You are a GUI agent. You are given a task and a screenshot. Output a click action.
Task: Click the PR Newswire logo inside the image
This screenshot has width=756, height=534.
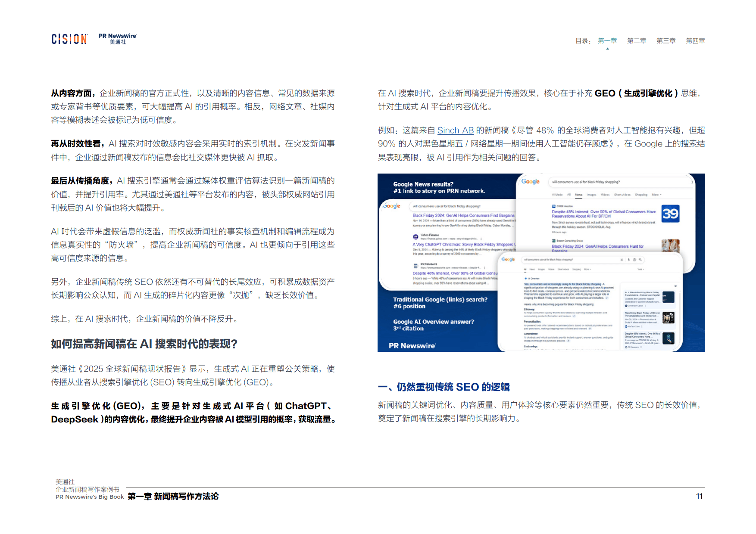pyautogui.click(x=412, y=346)
